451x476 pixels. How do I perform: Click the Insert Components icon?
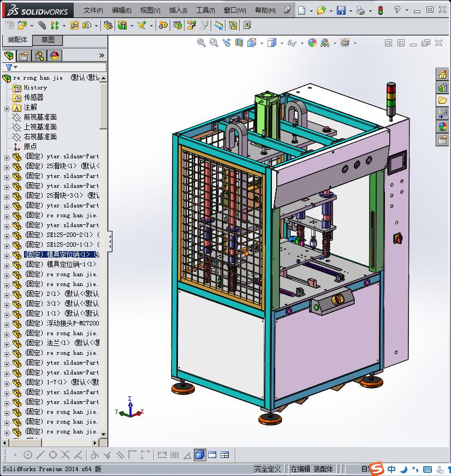click(x=22, y=25)
